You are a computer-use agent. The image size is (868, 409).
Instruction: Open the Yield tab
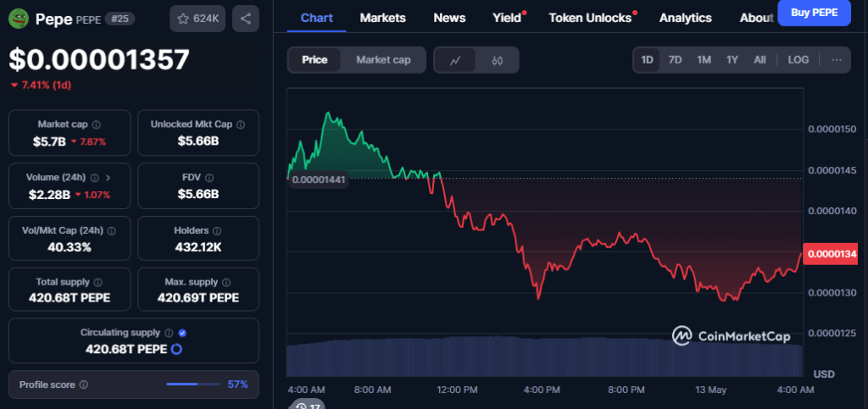tap(507, 18)
